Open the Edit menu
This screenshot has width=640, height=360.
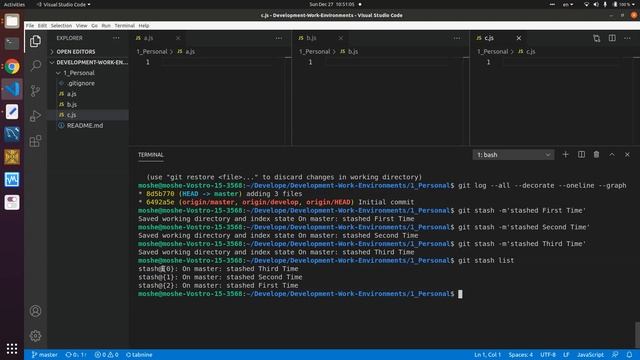[x=42, y=25]
